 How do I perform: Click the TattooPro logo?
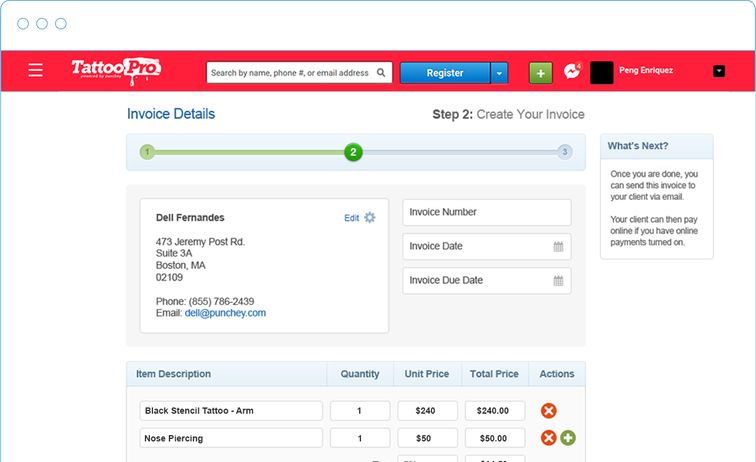coord(116,70)
